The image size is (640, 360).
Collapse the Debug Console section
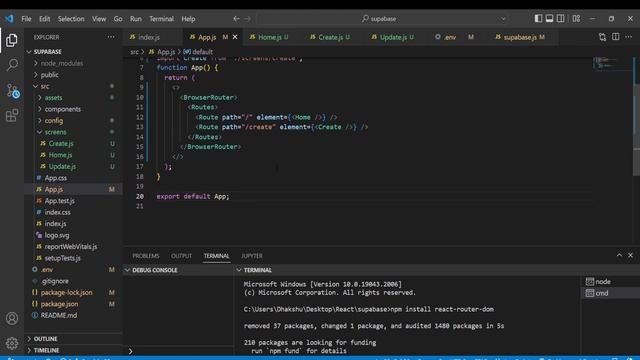pos(178,270)
